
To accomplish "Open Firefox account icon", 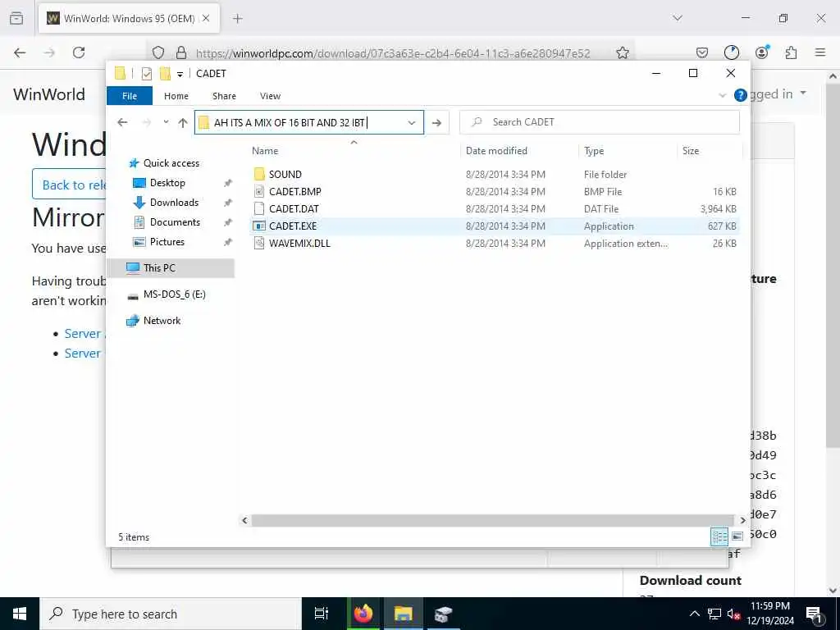I will point(762,52).
